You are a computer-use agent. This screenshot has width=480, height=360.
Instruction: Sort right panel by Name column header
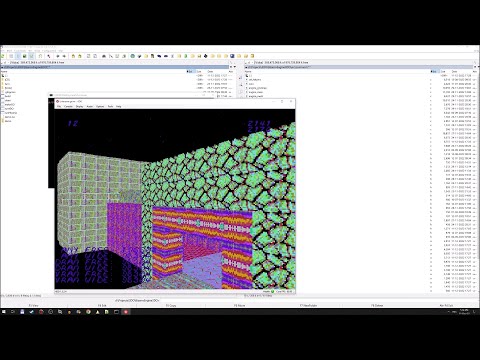click(337, 71)
